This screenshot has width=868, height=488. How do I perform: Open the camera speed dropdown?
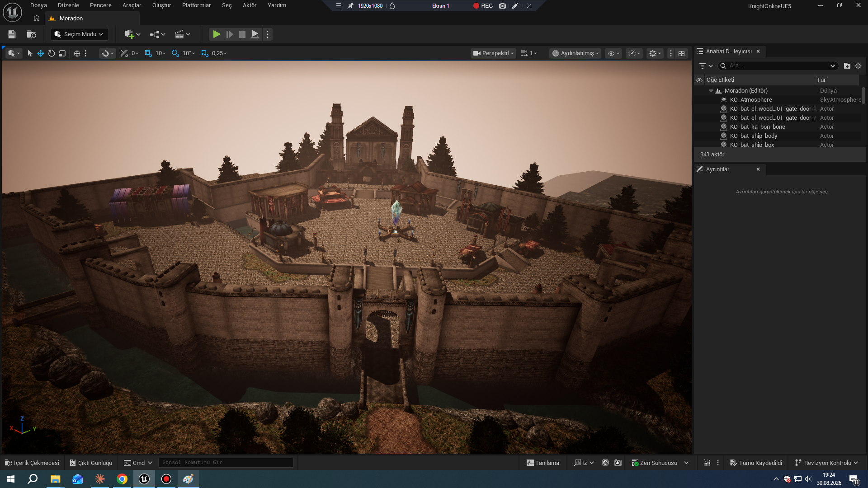pyautogui.click(x=528, y=53)
